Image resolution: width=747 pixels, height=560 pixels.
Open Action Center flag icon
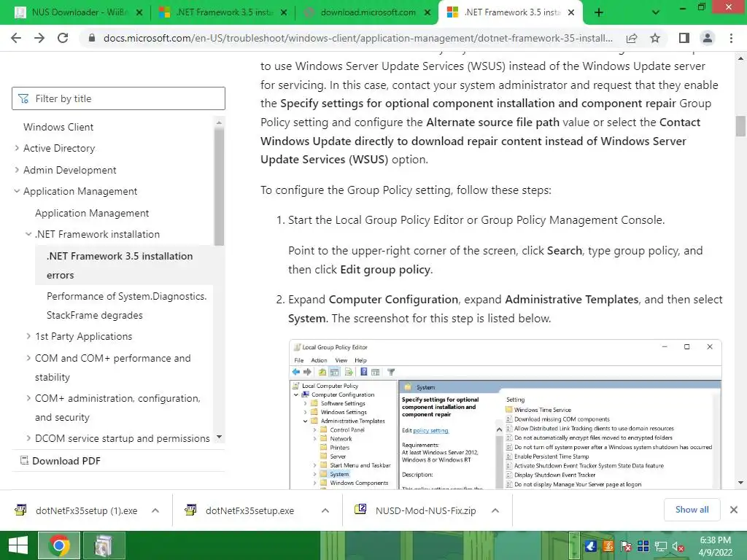[x=626, y=546]
